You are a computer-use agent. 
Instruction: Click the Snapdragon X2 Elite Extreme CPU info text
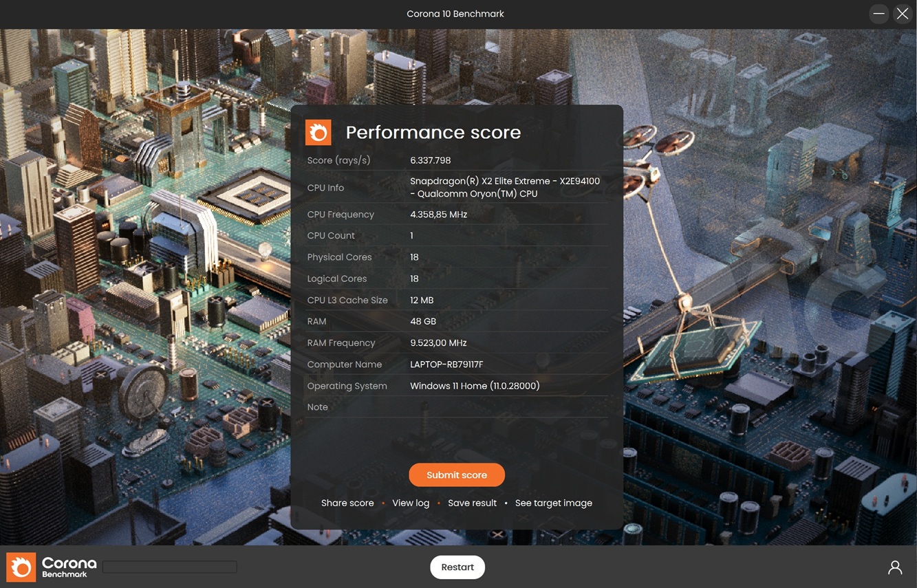click(x=504, y=187)
